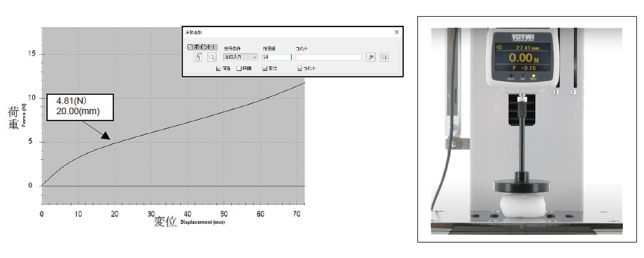The height and width of the screenshot is (258, 644).
Task: Click the 4.81(N) 20.00(mm) annotation box
Action: click(x=80, y=107)
